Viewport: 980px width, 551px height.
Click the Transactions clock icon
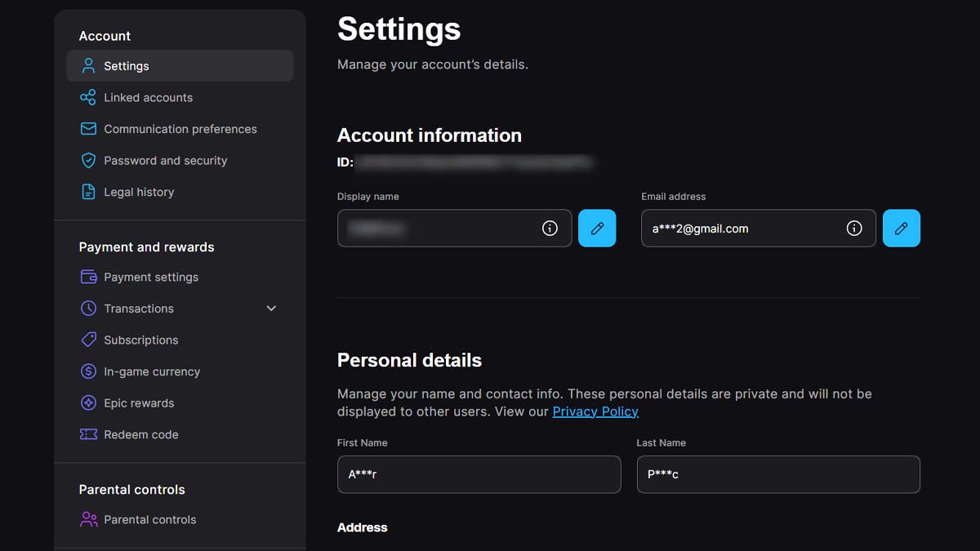(x=88, y=309)
